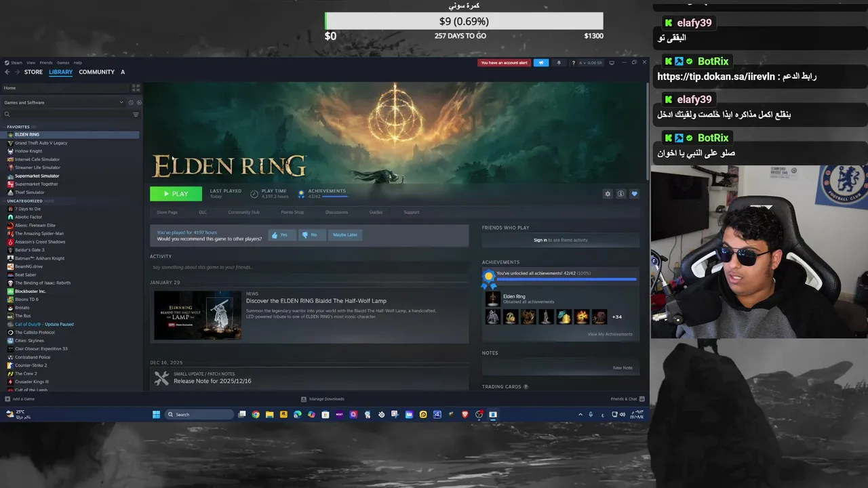The image size is (868, 488).
Task: Open Elden Ring Store Page link
Action: coord(167,212)
